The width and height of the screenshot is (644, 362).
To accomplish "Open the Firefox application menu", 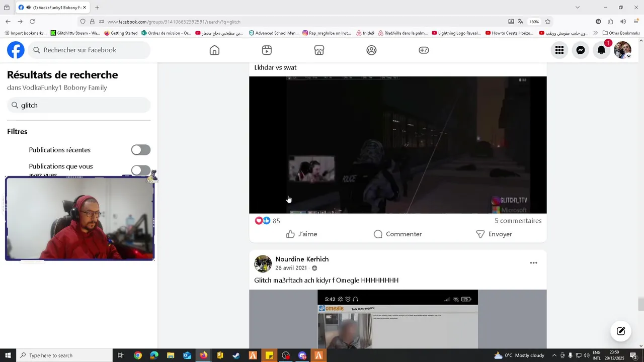I will point(636,22).
